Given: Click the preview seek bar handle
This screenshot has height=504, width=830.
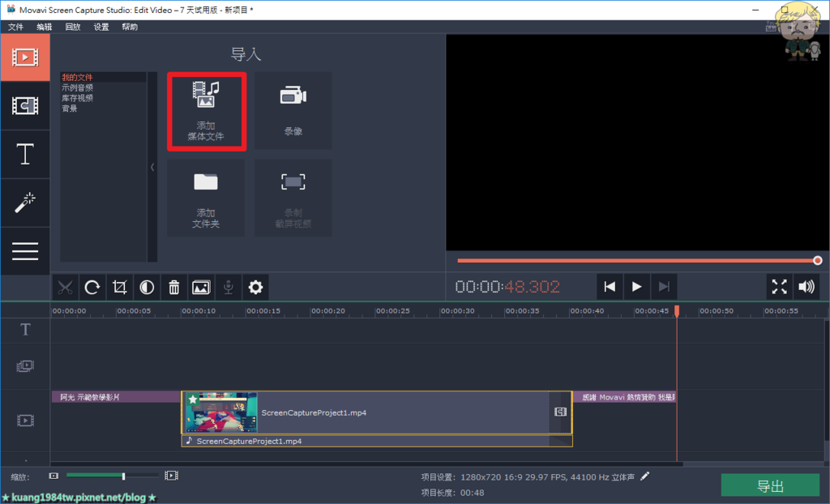Looking at the screenshot, I should (817, 260).
